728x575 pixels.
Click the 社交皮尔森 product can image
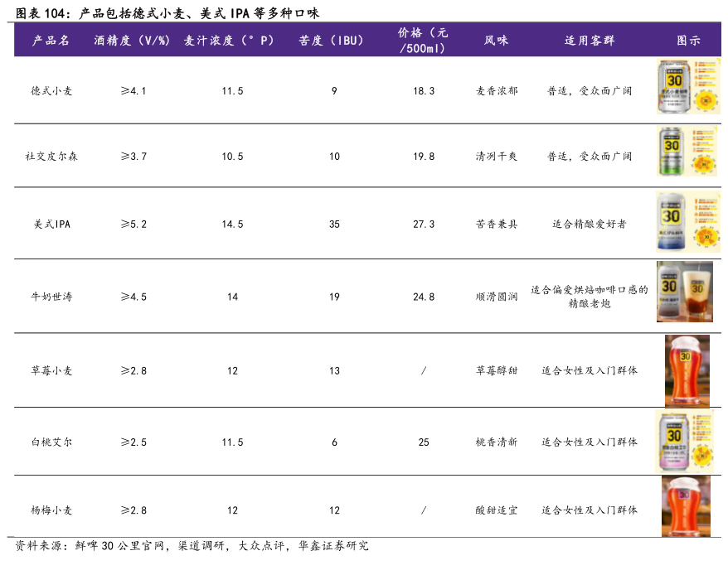687,152
